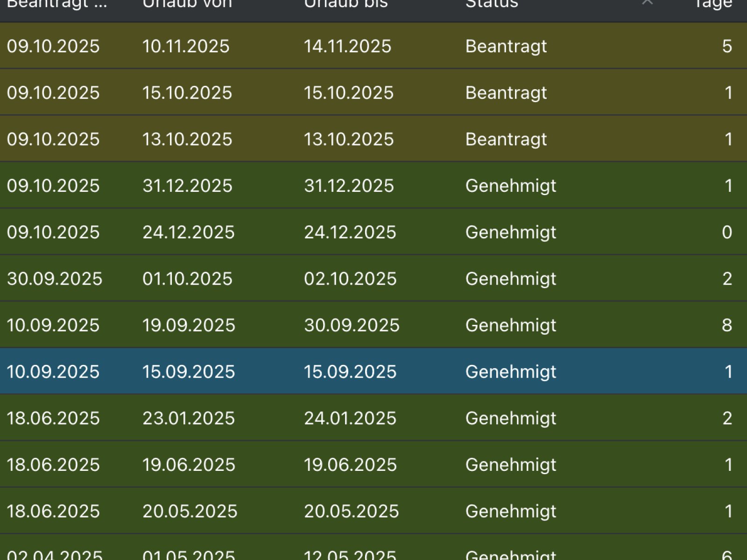
Task: Sort by the Tage column header
Action: coord(713,4)
